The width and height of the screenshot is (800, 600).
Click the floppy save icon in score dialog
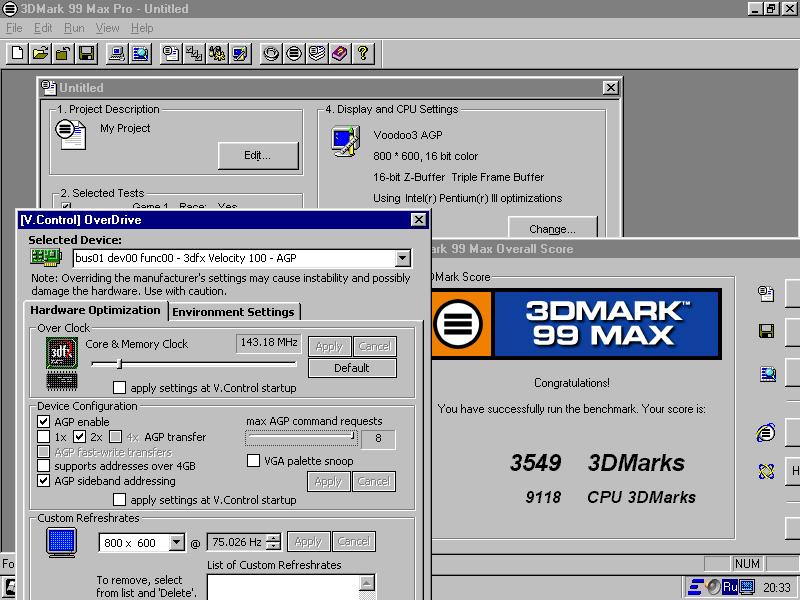coord(766,331)
